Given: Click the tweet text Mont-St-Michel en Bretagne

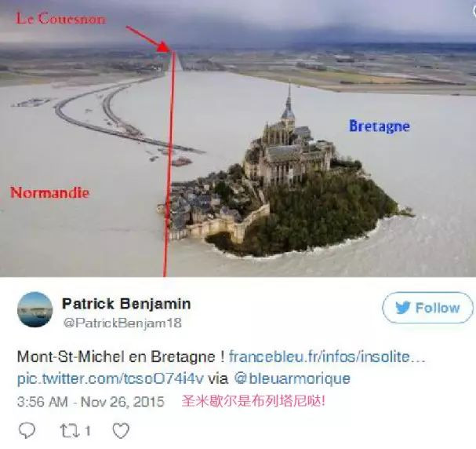Looking at the screenshot, I should (x=121, y=356).
